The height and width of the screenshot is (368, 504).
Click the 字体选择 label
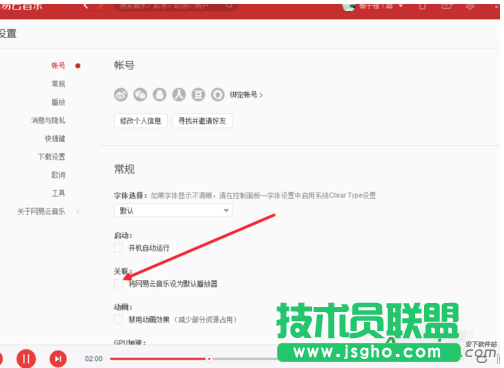click(x=130, y=195)
